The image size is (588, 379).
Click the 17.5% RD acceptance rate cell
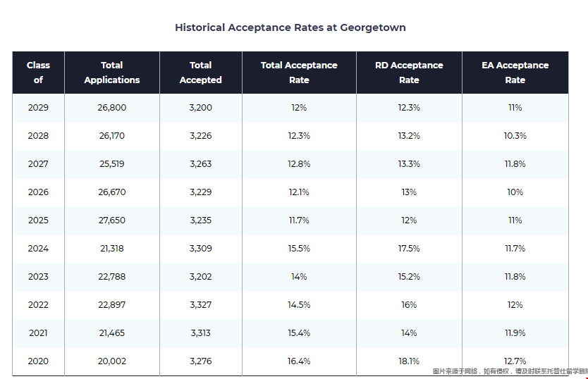[409, 249]
